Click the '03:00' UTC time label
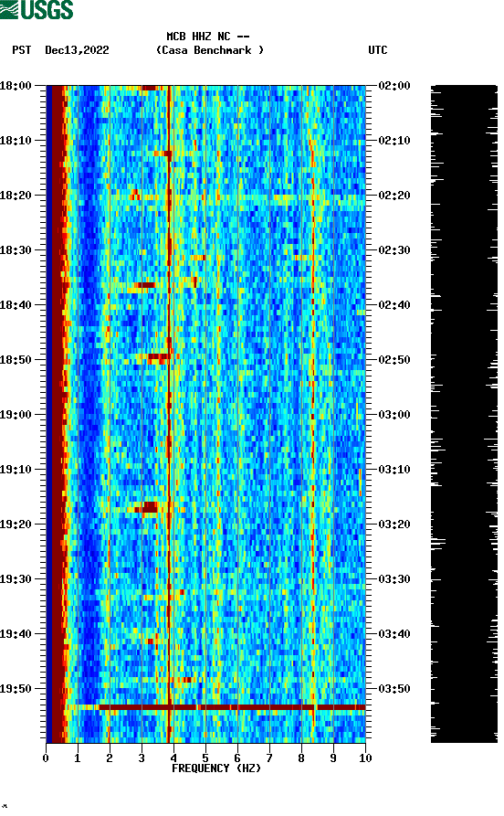504x816 pixels. click(x=394, y=415)
